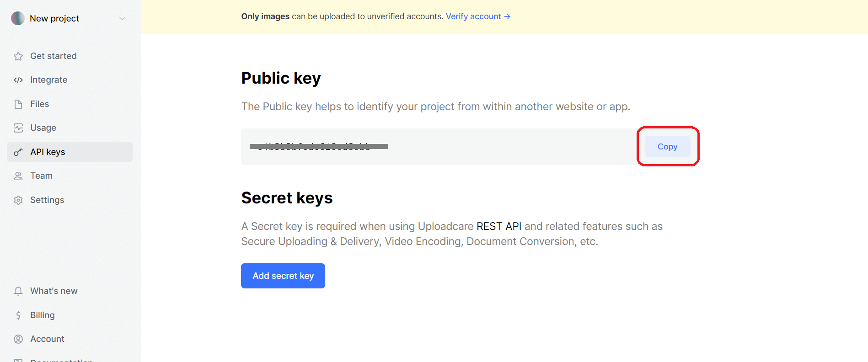Open the Team page

[41, 176]
